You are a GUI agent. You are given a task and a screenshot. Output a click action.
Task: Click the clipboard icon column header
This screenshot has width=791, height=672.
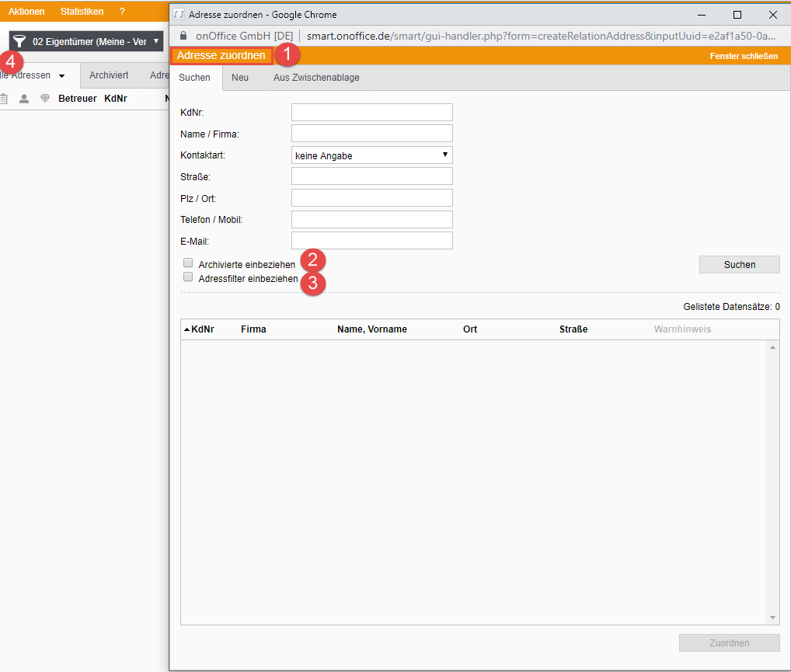tap(4, 99)
